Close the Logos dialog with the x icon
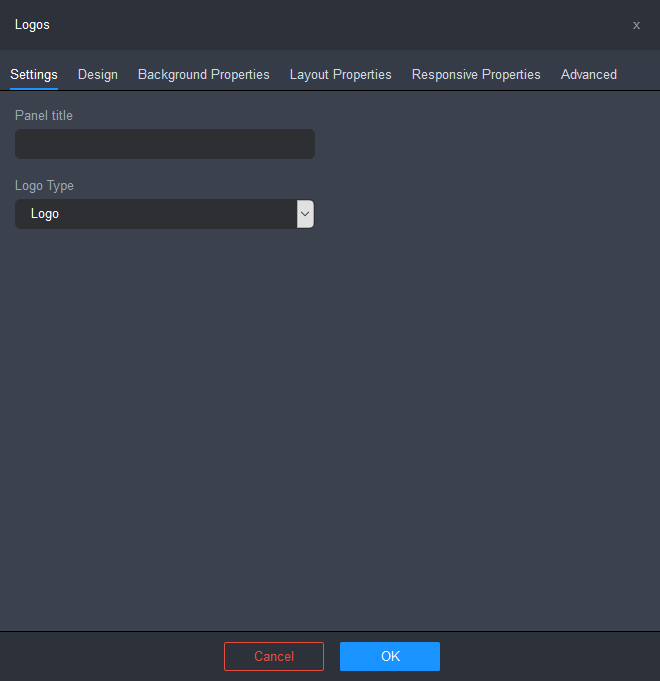 (x=636, y=26)
